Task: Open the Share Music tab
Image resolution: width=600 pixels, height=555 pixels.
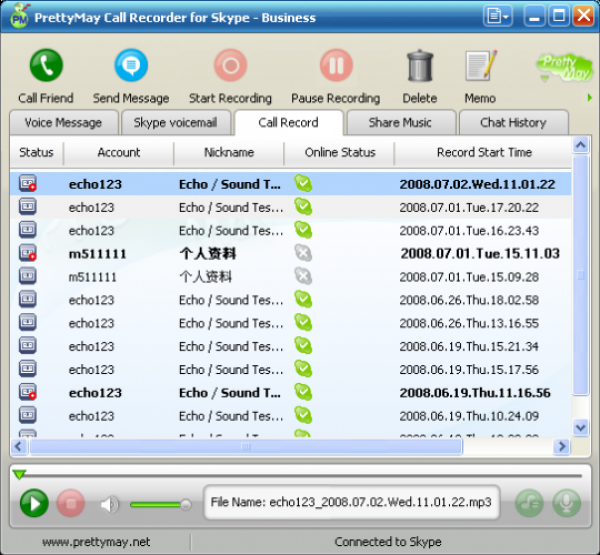Action: 400,122
